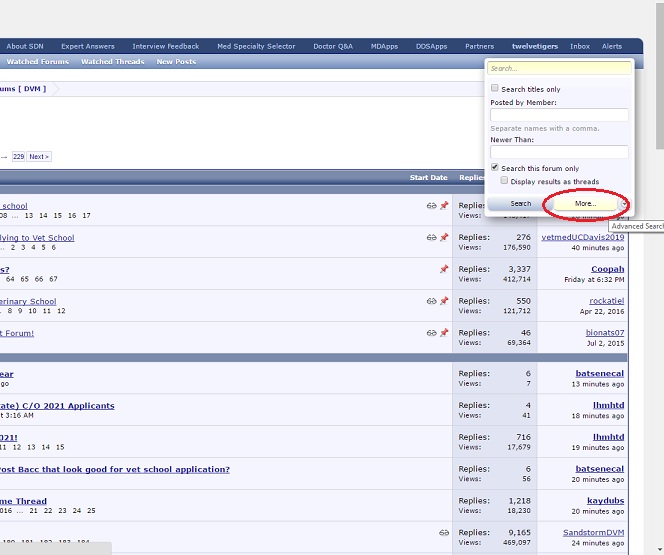This screenshot has width=664, height=555.
Task: Open the Alerts menu in navigation
Action: [611, 46]
